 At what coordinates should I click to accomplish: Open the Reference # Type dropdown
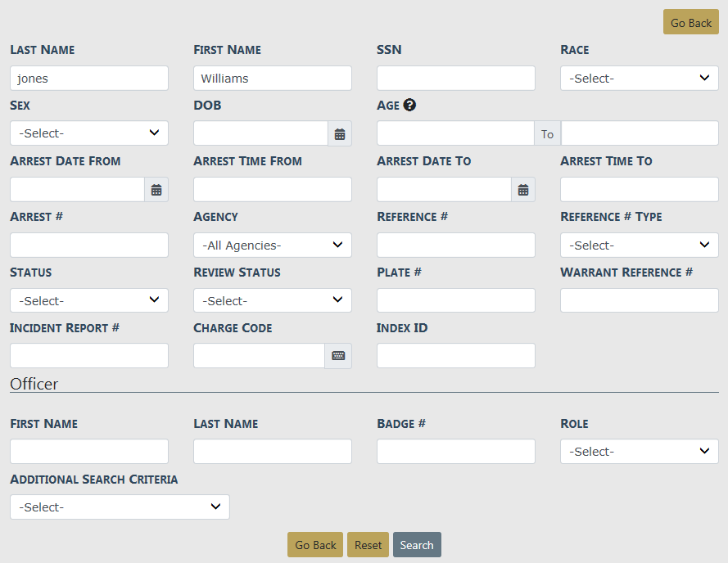pos(639,245)
